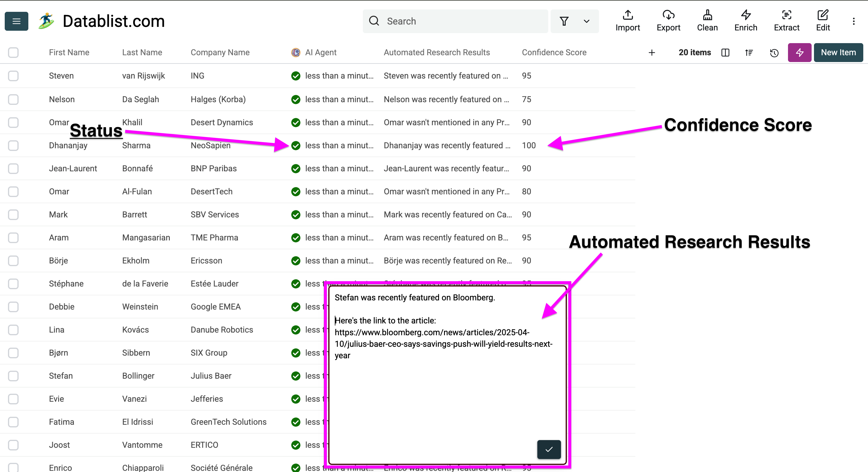Check the Steven van Rijswijk row
Viewport: 868px width, 472px height.
(13, 76)
